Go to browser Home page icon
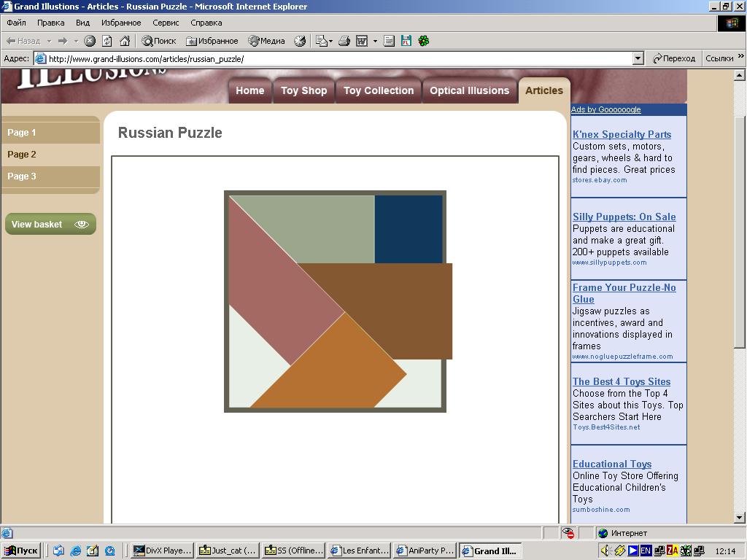The image size is (747, 560). tap(125, 41)
